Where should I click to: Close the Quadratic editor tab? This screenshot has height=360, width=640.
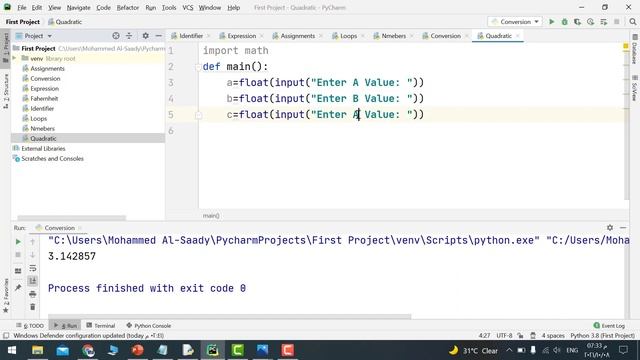[x=518, y=36]
